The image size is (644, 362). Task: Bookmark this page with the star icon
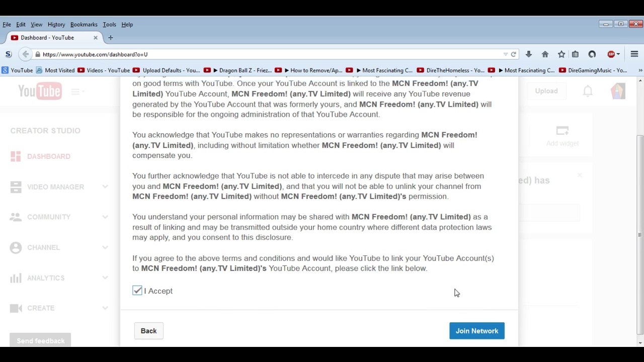point(561,54)
